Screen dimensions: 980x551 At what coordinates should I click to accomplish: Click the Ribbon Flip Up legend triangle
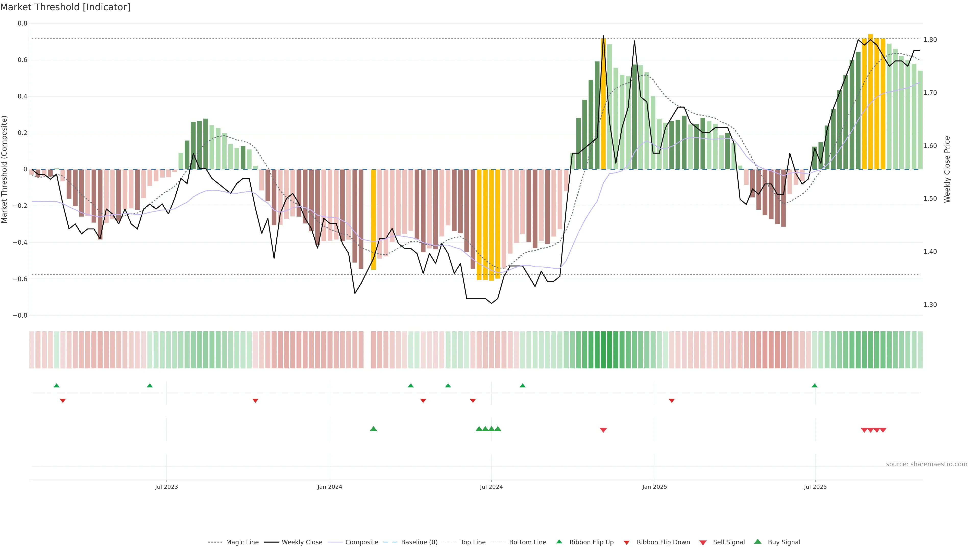(559, 542)
